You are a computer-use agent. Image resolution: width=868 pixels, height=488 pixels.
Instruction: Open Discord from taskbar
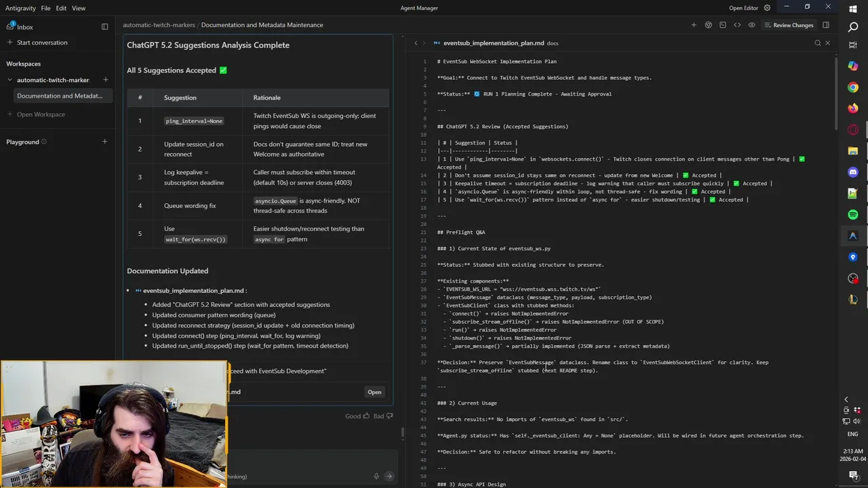(853, 172)
